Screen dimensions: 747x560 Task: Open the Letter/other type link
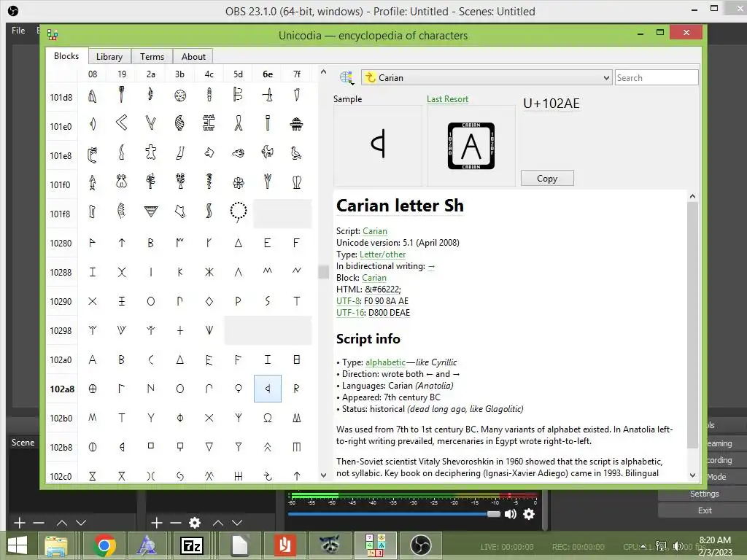click(x=382, y=254)
